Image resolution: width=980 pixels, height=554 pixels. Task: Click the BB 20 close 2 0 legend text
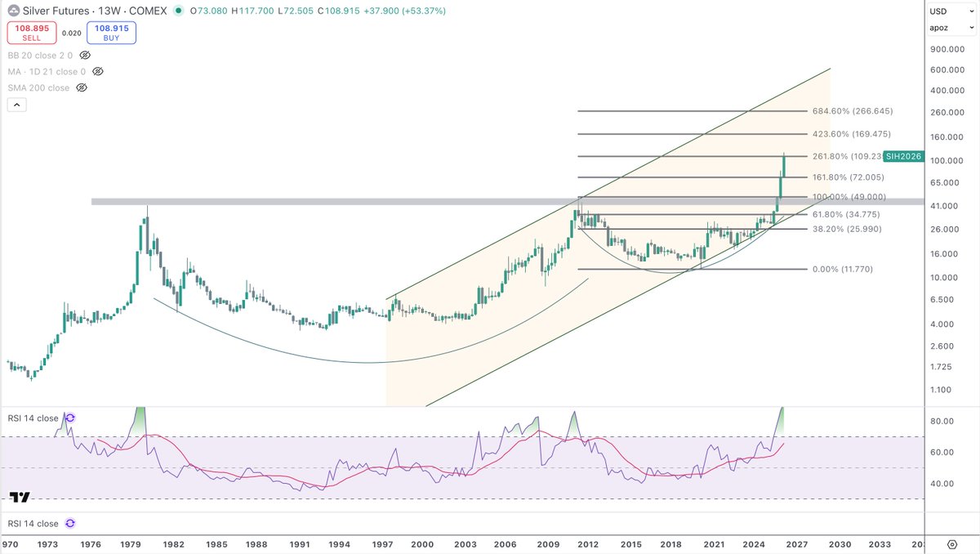tap(41, 55)
